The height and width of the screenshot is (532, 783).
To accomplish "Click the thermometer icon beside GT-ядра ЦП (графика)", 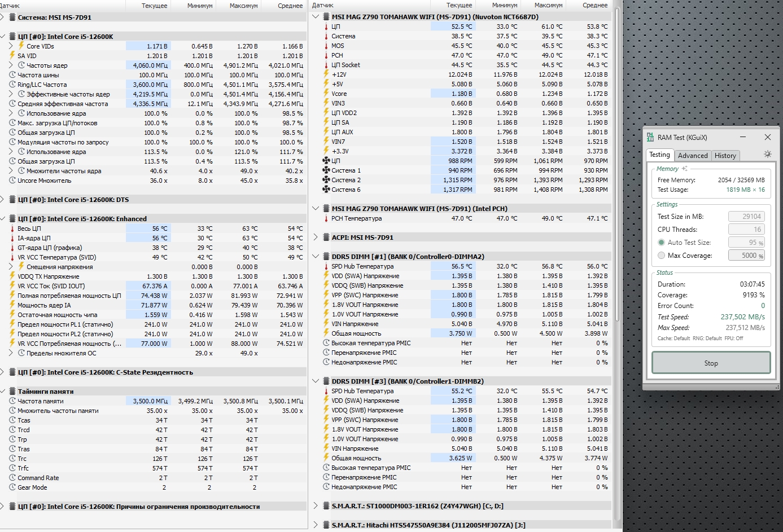I will tap(12, 247).
